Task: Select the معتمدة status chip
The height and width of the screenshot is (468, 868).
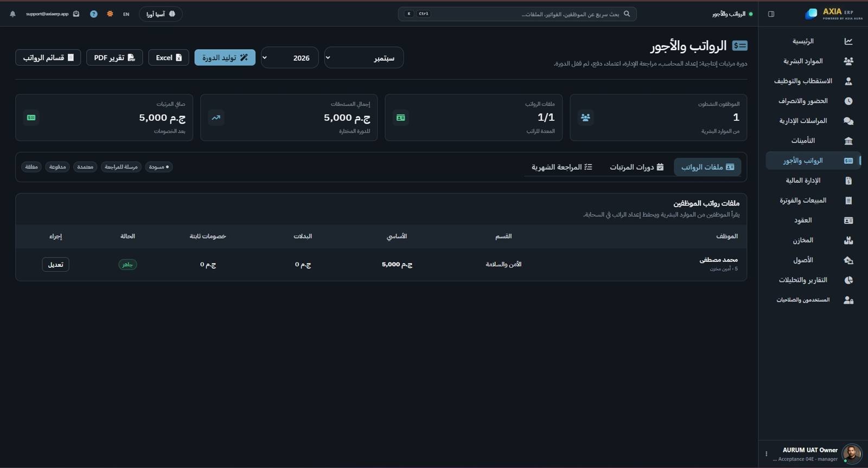Action: click(x=85, y=167)
